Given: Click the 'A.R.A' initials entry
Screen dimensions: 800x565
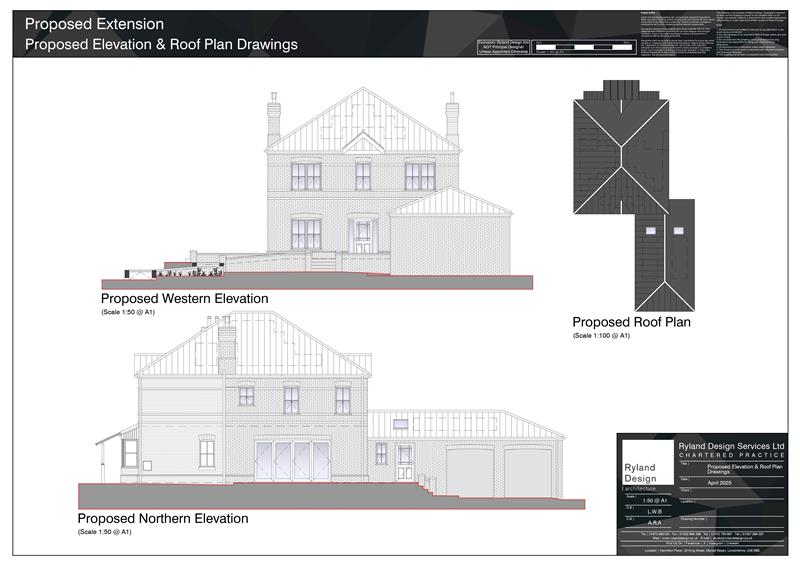Looking at the screenshot, I should pyautogui.click(x=655, y=523).
